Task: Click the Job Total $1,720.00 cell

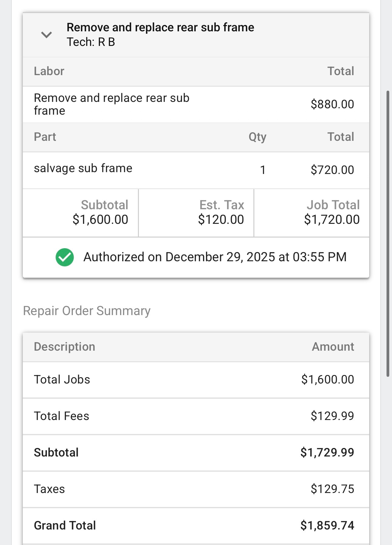Action: point(332,213)
